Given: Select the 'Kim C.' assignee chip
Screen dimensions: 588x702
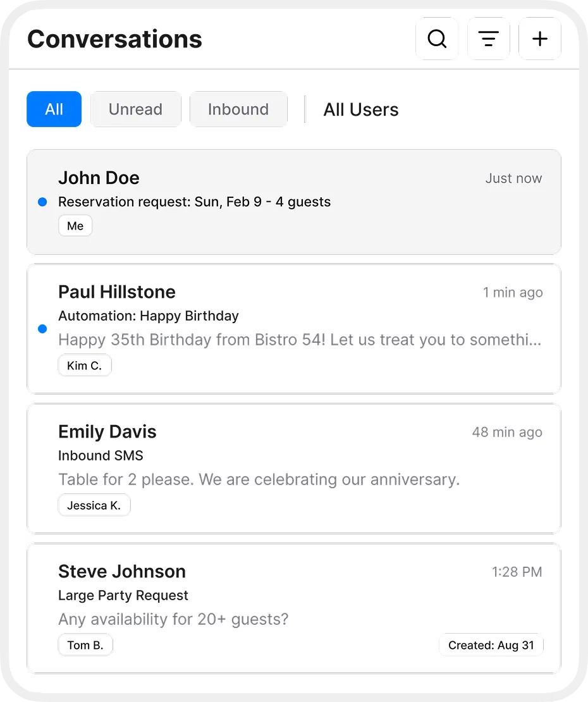Looking at the screenshot, I should pos(85,365).
